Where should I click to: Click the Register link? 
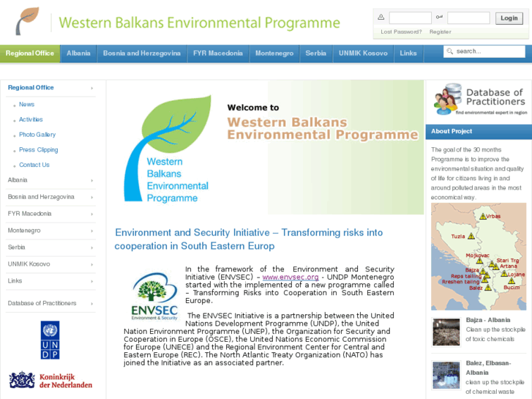pyautogui.click(x=440, y=31)
